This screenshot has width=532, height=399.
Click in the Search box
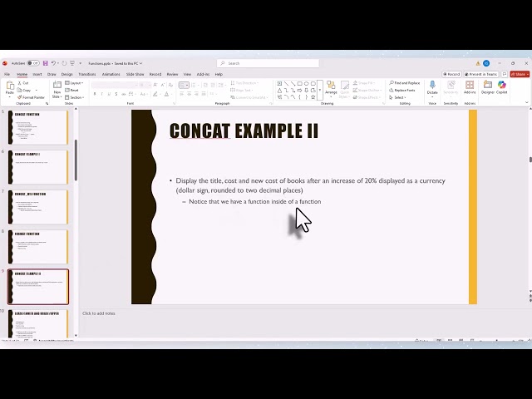click(268, 63)
